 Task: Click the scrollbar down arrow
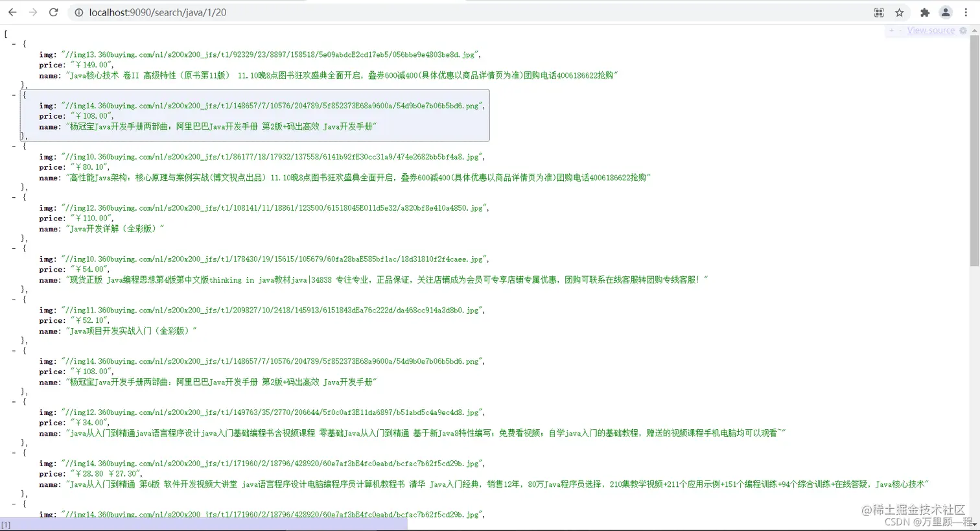point(974,524)
